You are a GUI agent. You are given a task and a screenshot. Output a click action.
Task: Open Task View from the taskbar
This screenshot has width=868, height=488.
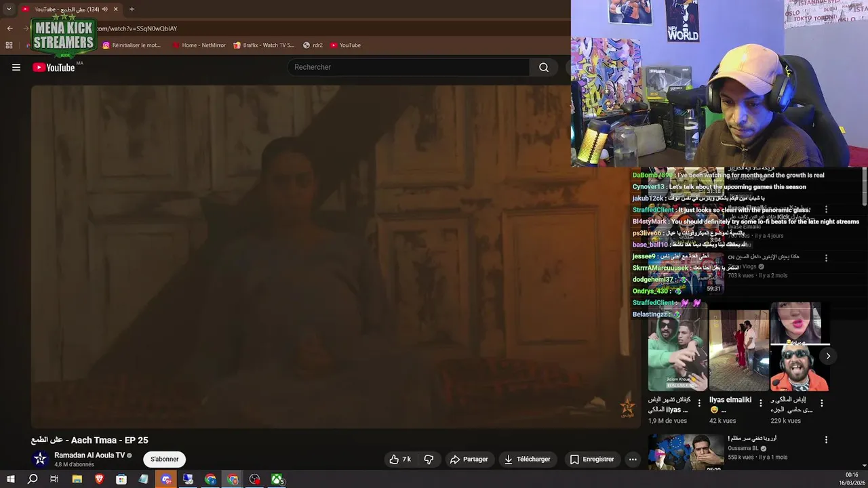pos(54,479)
